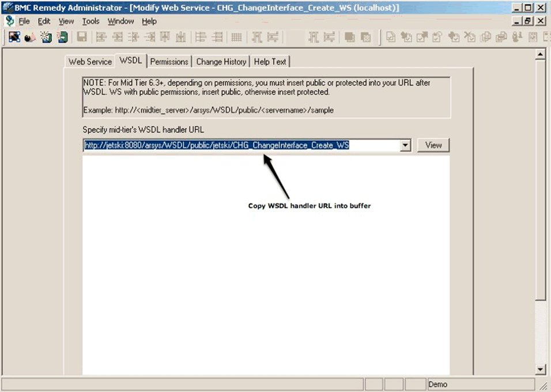The height and width of the screenshot is (392, 551).
Task: Open the Edit menu
Action: tap(44, 21)
